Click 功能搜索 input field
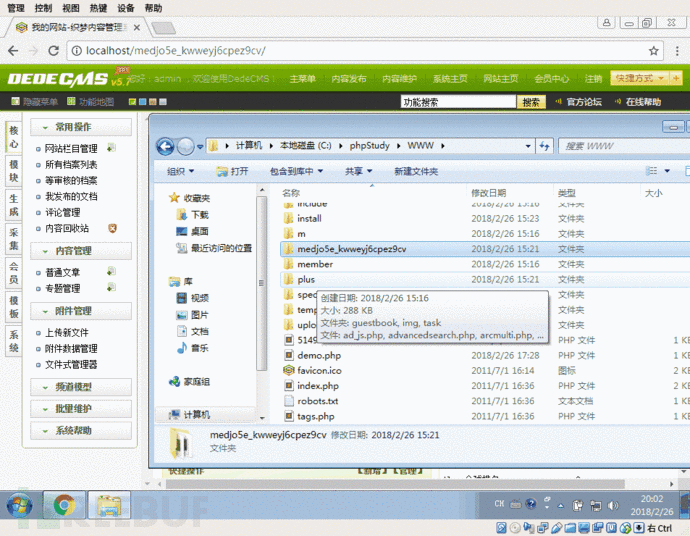The width and height of the screenshot is (690, 536). click(458, 102)
